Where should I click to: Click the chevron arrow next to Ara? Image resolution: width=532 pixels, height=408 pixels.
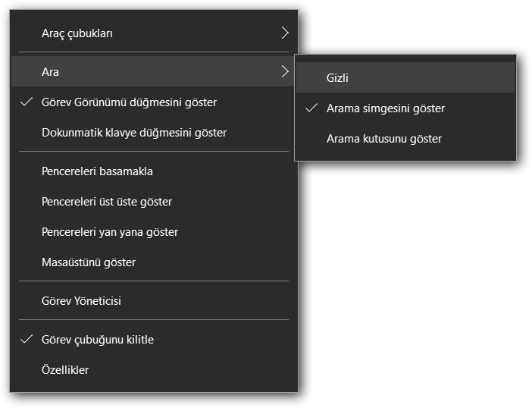[x=285, y=72]
